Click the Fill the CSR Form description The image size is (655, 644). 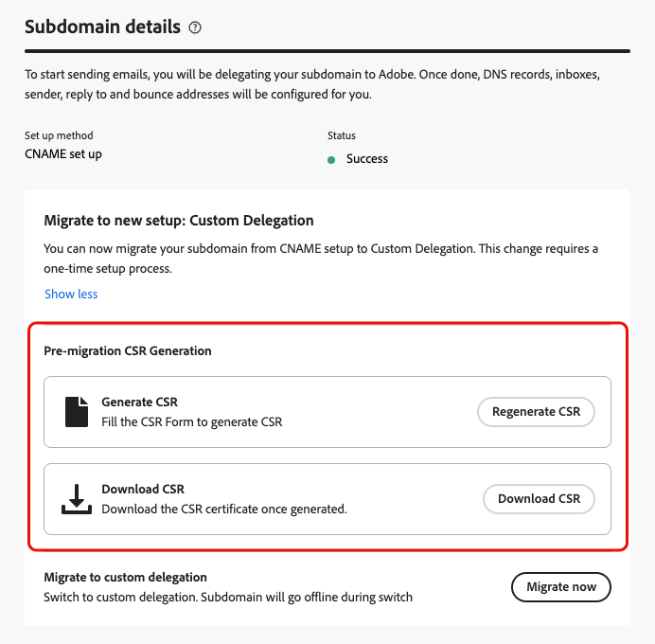click(192, 421)
